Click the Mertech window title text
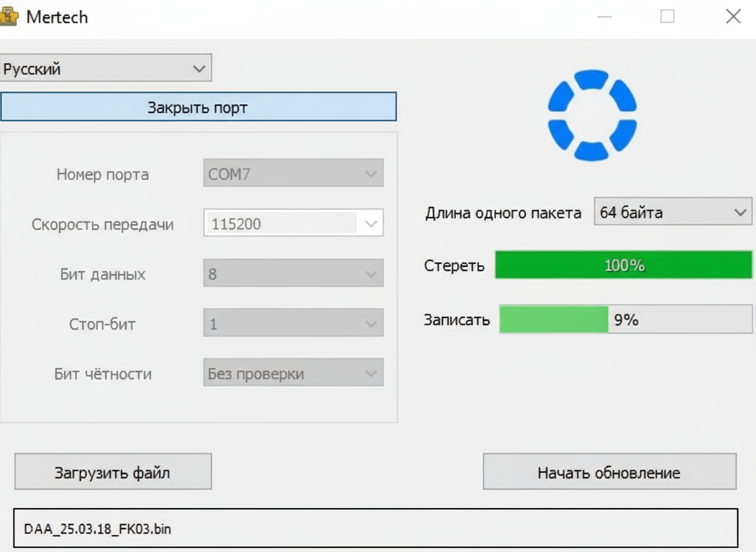The height and width of the screenshot is (552, 756). tap(57, 17)
